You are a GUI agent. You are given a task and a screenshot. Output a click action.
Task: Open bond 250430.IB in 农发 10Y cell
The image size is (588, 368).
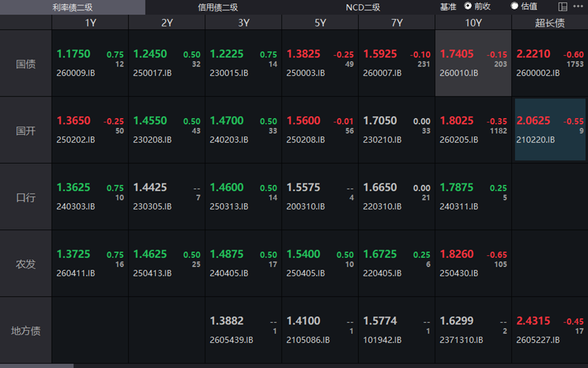(x=473, y=263)
